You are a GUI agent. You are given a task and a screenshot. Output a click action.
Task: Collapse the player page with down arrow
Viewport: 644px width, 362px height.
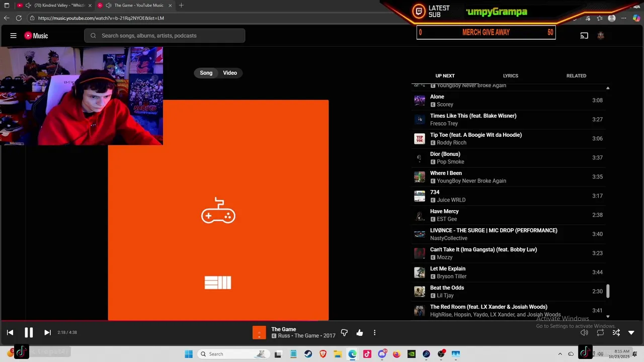631,332
